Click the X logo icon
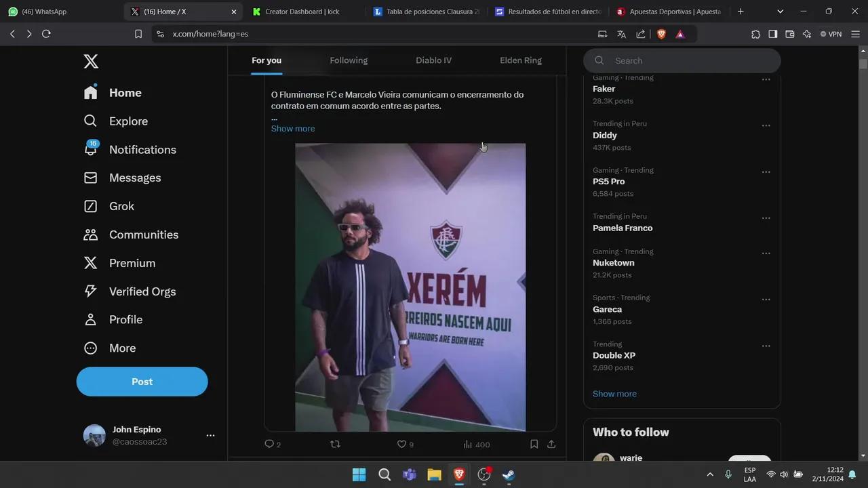The image size is (868, 488). pos(91,62)
